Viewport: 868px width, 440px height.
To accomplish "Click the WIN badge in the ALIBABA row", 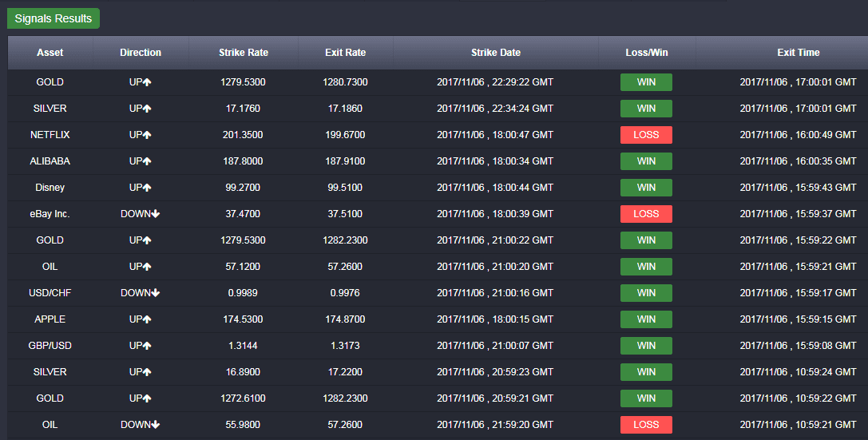I will 646,161.
